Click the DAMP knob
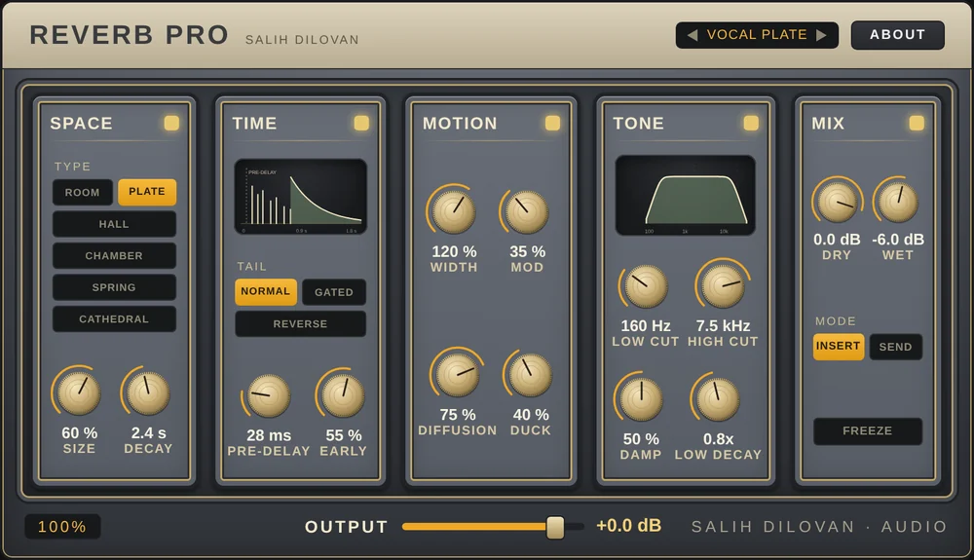974x560 pixels. click(641, 399)
